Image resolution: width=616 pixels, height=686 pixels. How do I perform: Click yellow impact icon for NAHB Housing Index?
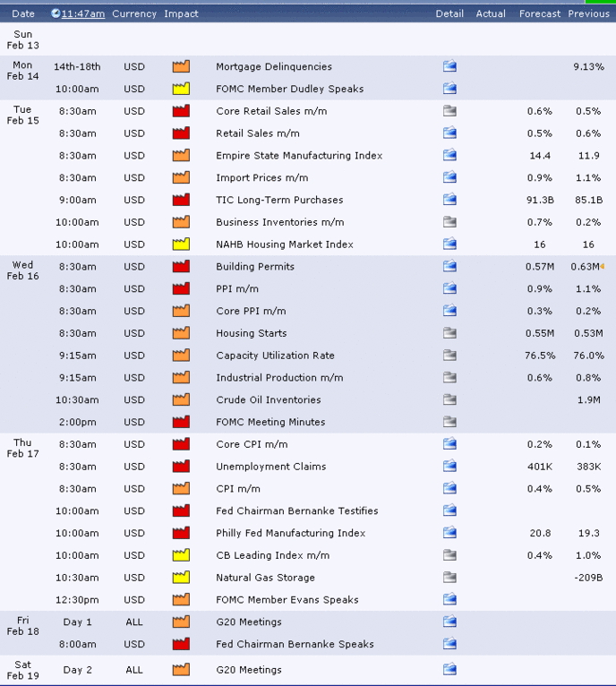181,244
